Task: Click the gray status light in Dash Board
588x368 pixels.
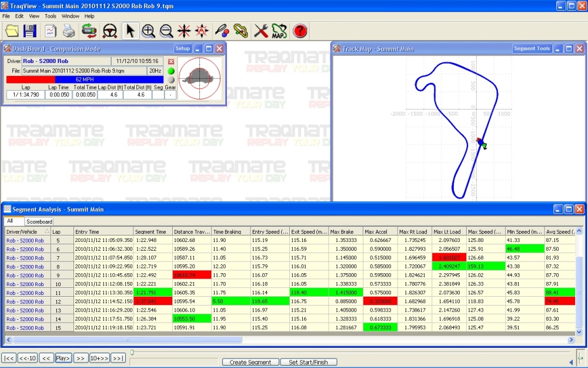Action: [x=171, y=79]
